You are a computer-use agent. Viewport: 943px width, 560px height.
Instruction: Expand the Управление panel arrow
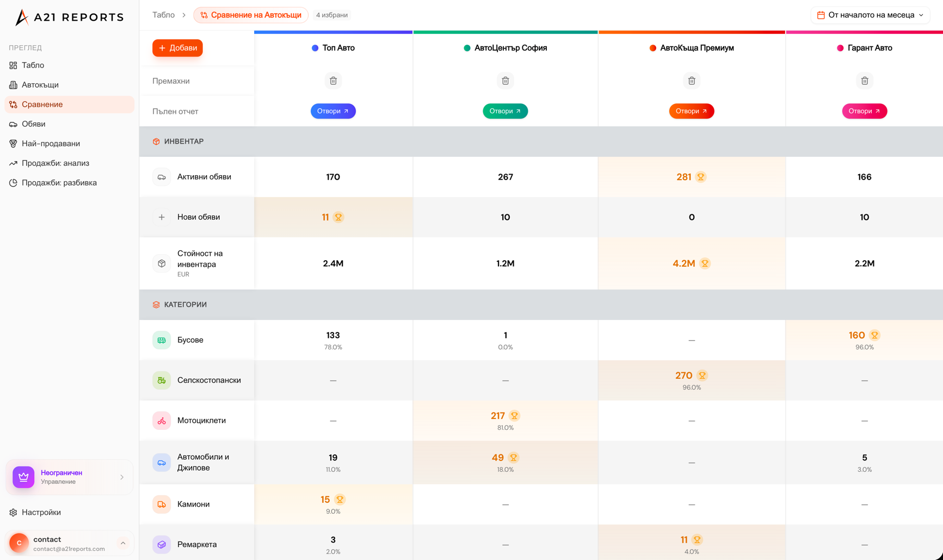pyautogui.click(x=122, y=477)
